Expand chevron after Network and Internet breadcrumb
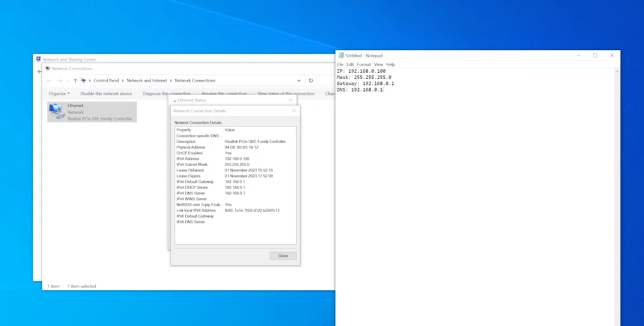This screenshot has width=644, height=326. point(171,81)
